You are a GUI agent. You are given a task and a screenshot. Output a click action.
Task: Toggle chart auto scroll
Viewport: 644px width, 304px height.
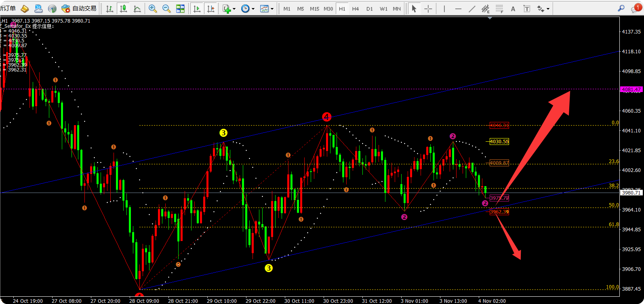tap(197, 8)
